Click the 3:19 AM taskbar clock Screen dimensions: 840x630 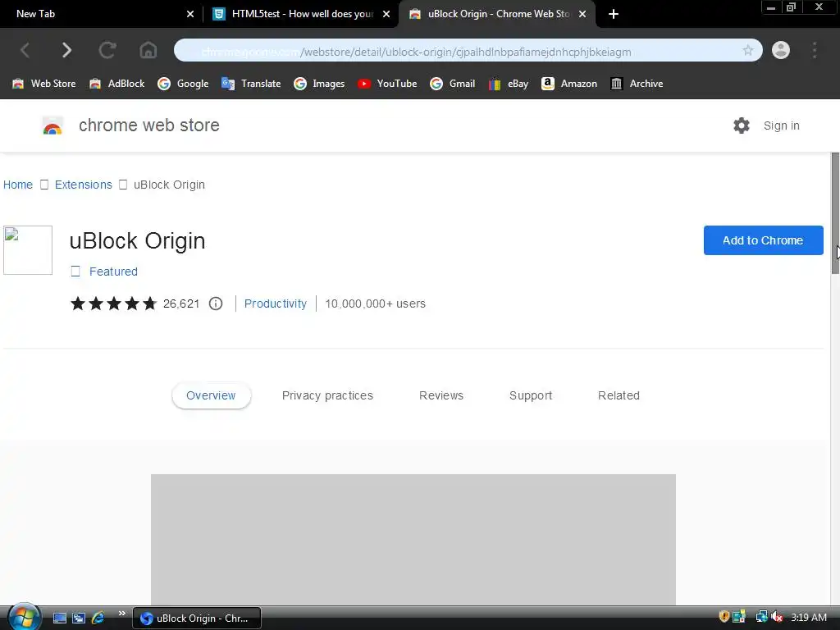tap(808, 617)
